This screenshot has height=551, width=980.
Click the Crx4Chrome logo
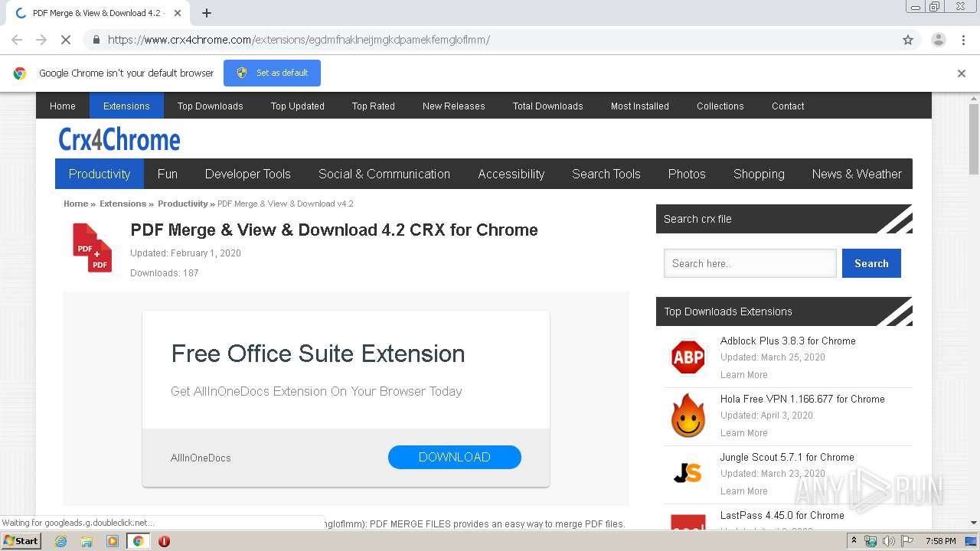(119, 140)
